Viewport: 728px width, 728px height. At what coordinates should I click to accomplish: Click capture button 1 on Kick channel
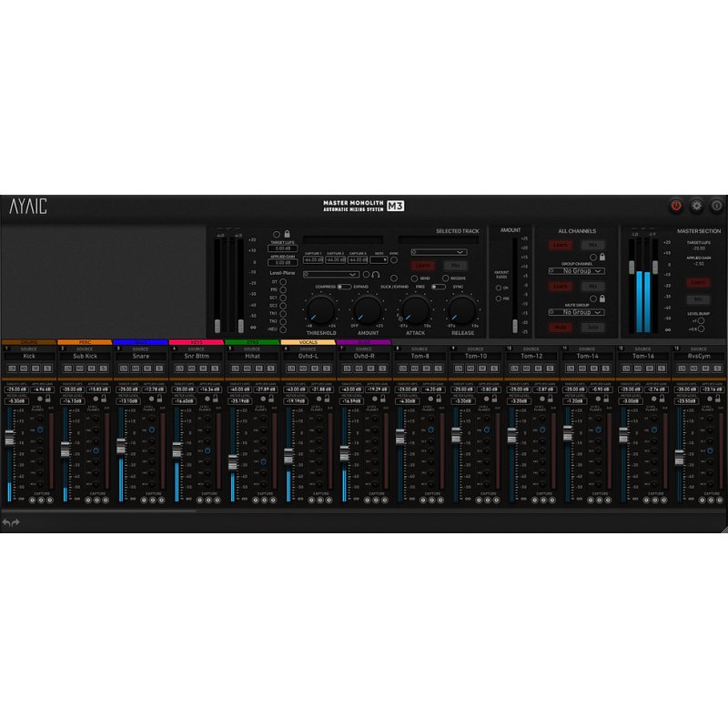(33, 500)
